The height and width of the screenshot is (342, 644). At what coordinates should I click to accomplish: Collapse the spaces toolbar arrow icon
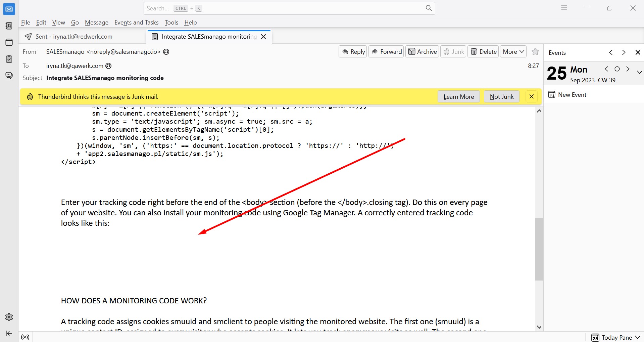9,333
